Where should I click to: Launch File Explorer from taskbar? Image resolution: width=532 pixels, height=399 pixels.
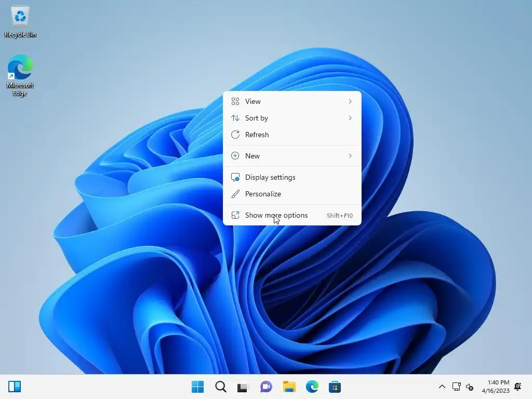pos(289,387)
